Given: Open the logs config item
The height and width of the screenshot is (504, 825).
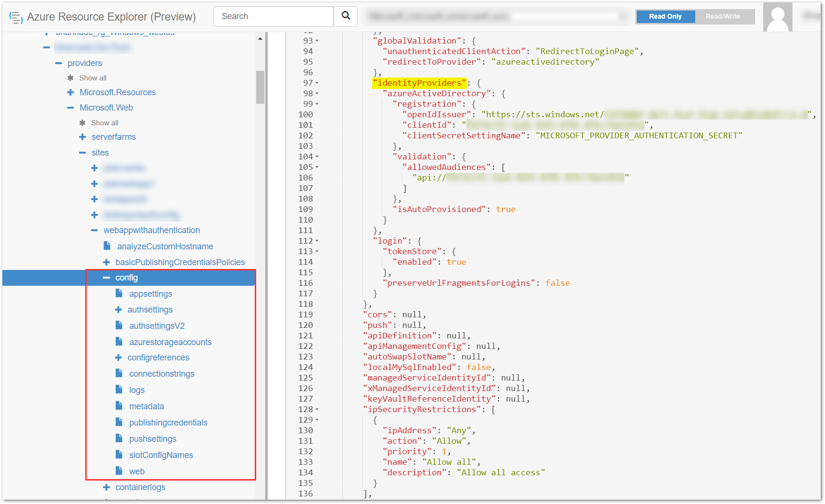Looking at the screenshot, I should 136,390.
